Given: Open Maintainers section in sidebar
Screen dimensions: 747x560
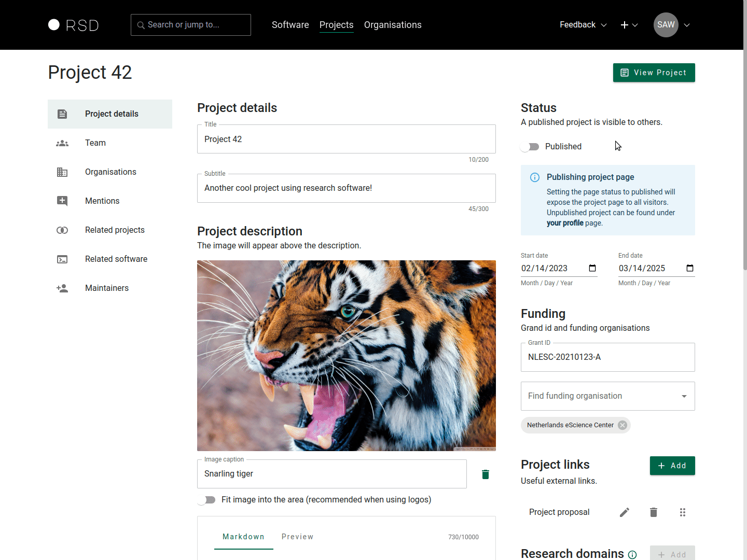Looking at the screenshot, I should tap(107, 288).
